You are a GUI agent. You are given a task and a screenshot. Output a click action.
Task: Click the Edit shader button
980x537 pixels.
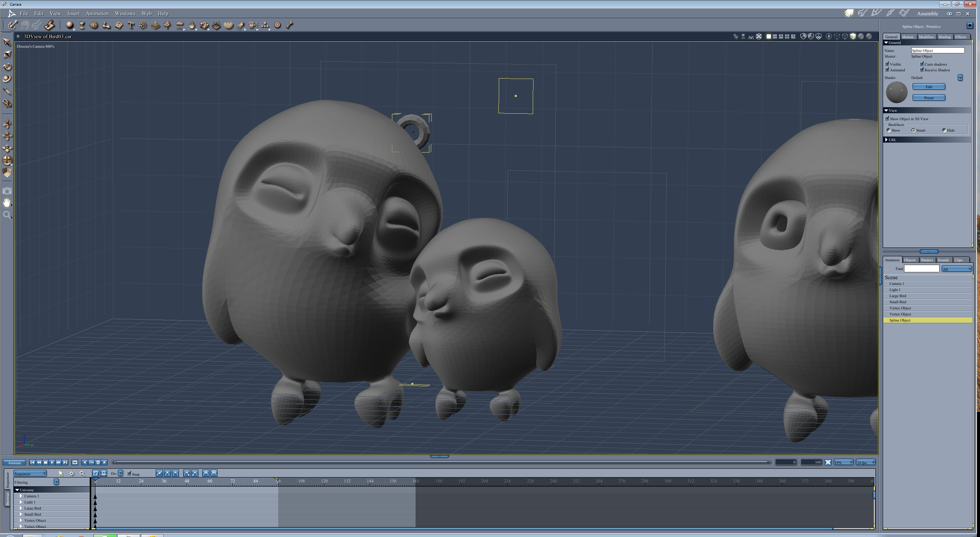pyautogui.click(x=928, y=87)
